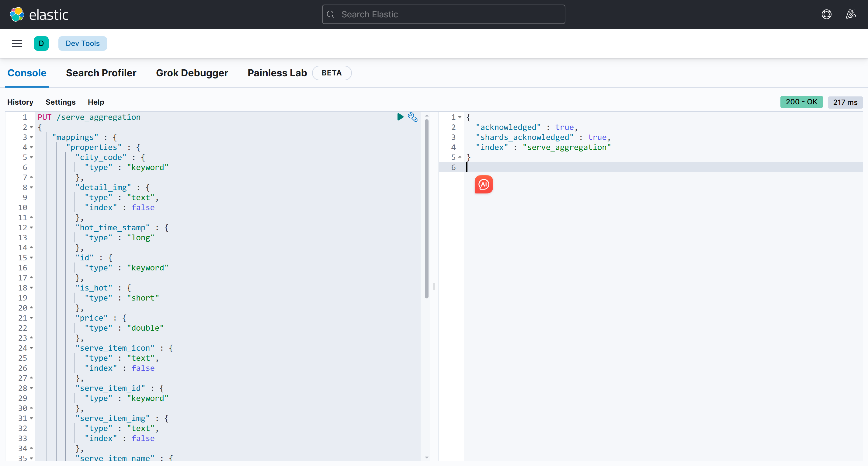Switch to the Painless Lab tab
The width and height of the screenshot is (868, 466).
coord(277,73)
